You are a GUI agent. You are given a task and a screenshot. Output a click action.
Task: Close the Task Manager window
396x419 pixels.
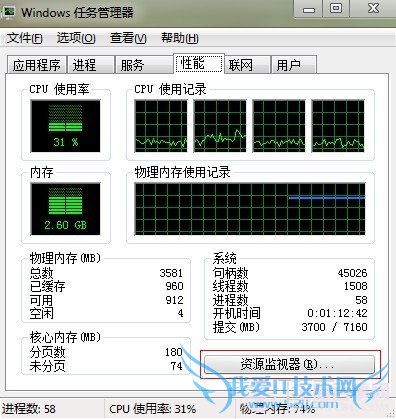coord(373,9)
